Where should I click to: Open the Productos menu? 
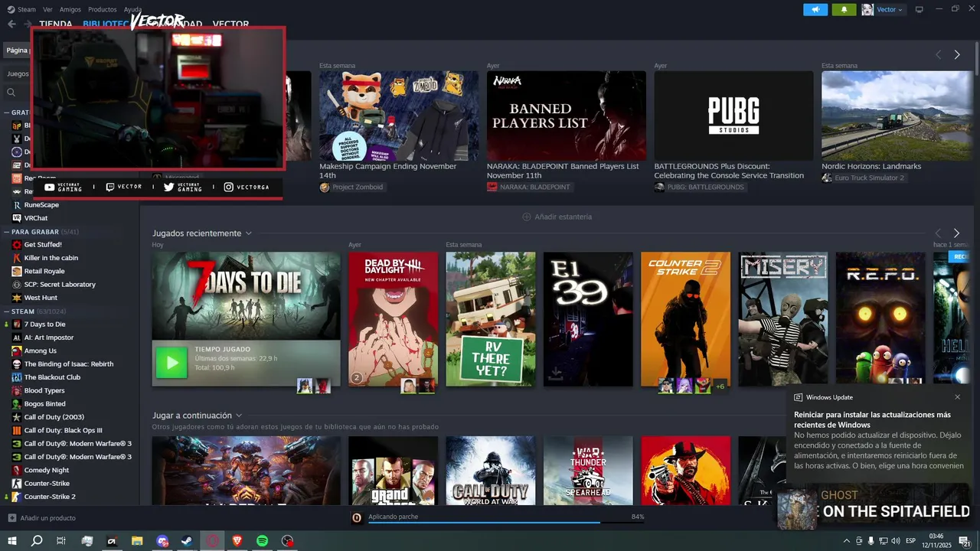(103, 9)
